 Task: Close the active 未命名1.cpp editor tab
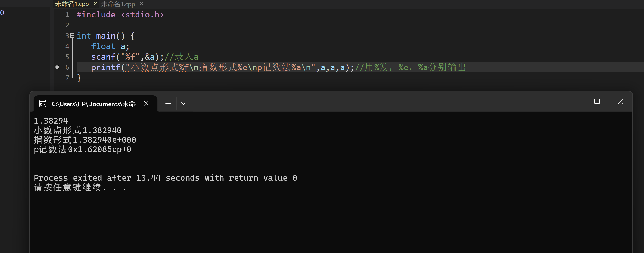coord(96,3)
